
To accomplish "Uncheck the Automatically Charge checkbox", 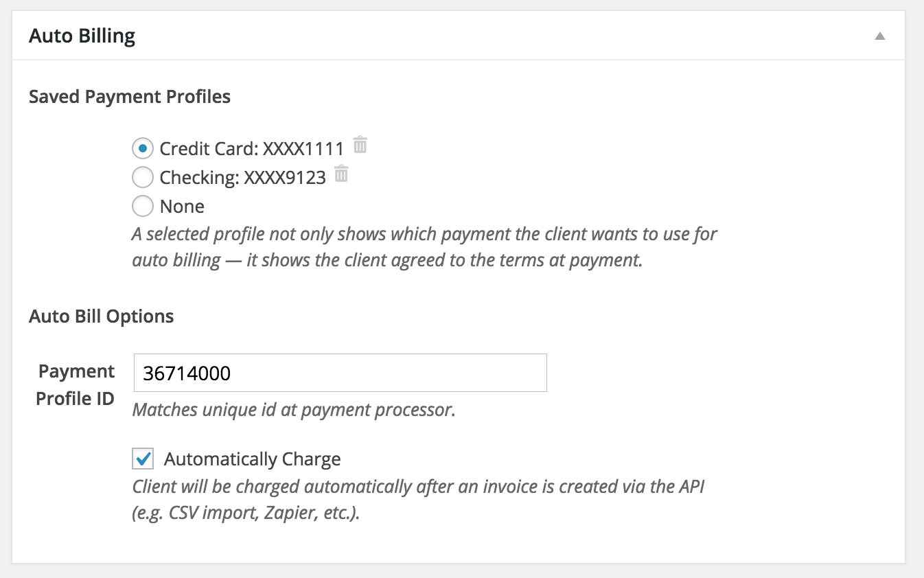I will tap(143, 459).
